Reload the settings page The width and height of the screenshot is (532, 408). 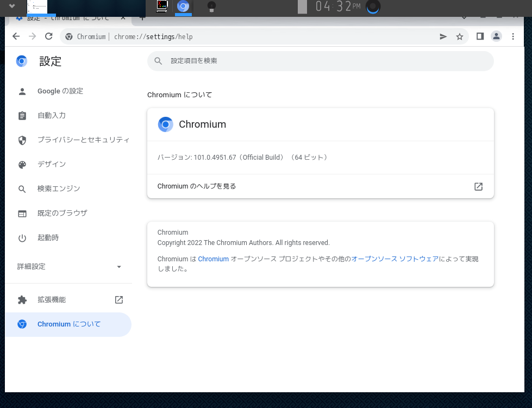tap(49, 36)
